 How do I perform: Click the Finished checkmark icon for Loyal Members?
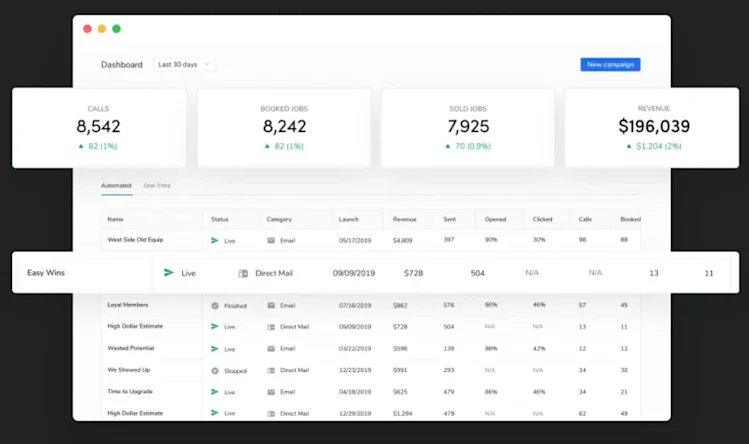pyautogui.click(x=215, y=305)
